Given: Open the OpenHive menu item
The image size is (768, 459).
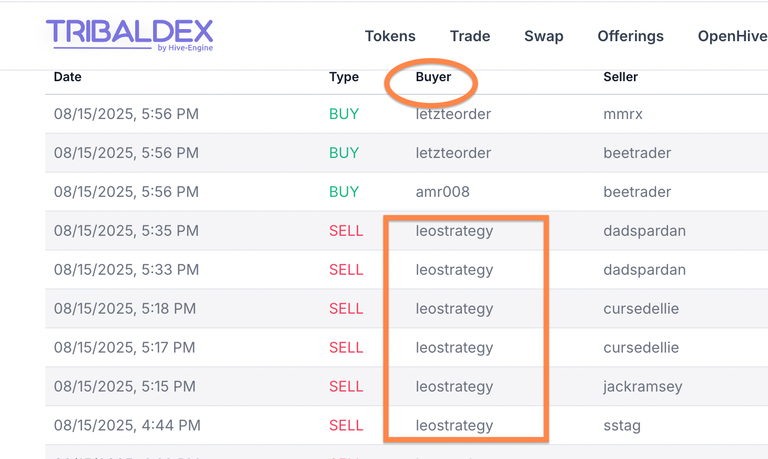Looking at the screenshot, I should (x=733, y=36).
